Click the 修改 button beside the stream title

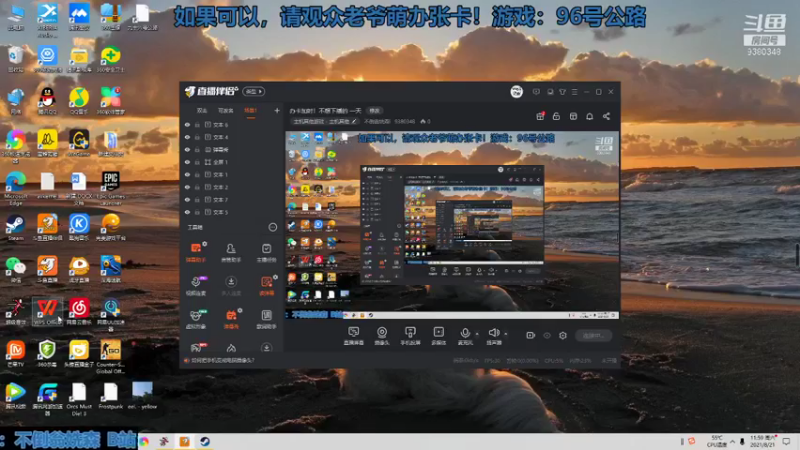click(374, 111)
